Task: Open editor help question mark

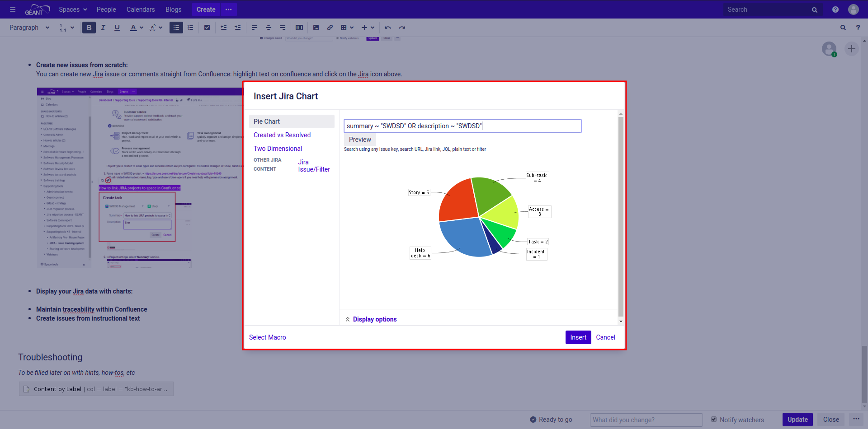Action: pos(858,28)
